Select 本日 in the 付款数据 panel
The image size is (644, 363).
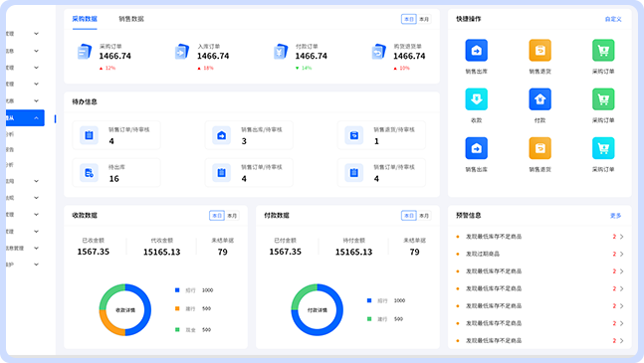tap(409, 216)
